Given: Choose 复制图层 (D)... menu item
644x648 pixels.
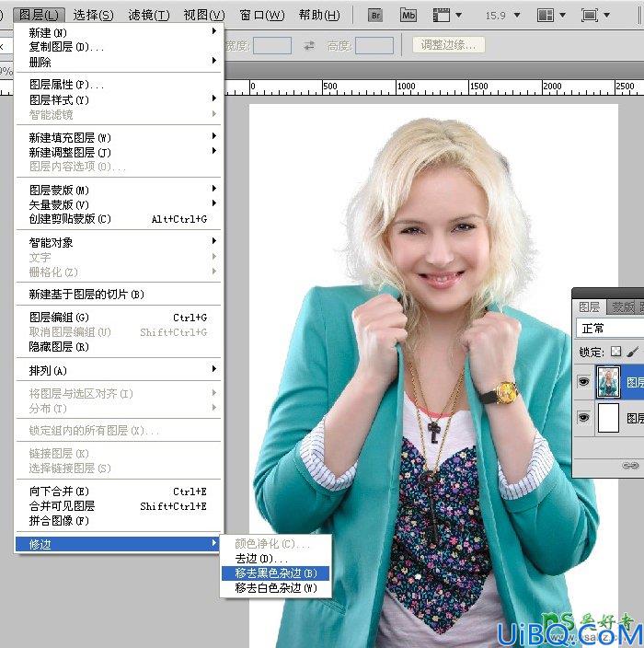Looking at the screenshot, I should click(118, 47).
